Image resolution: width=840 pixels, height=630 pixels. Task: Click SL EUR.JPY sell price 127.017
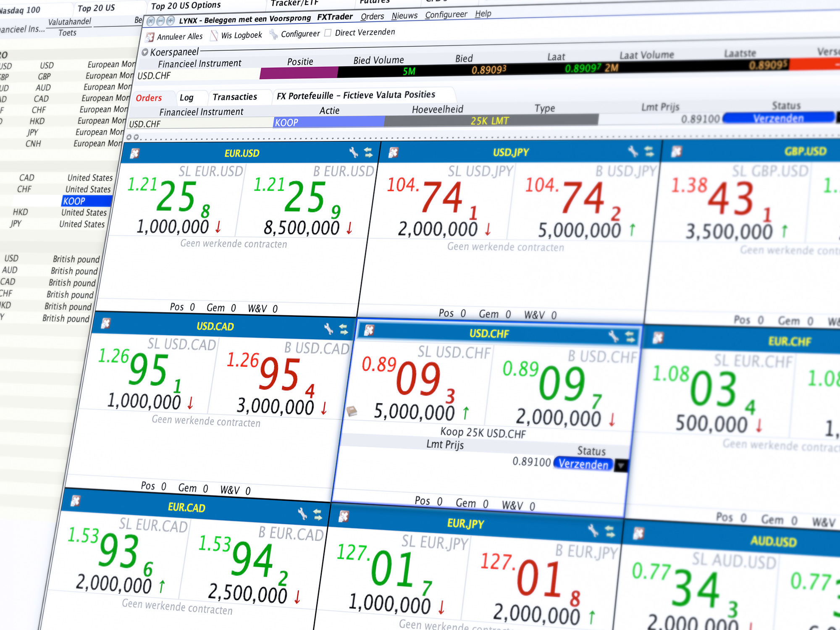[384, 570]
